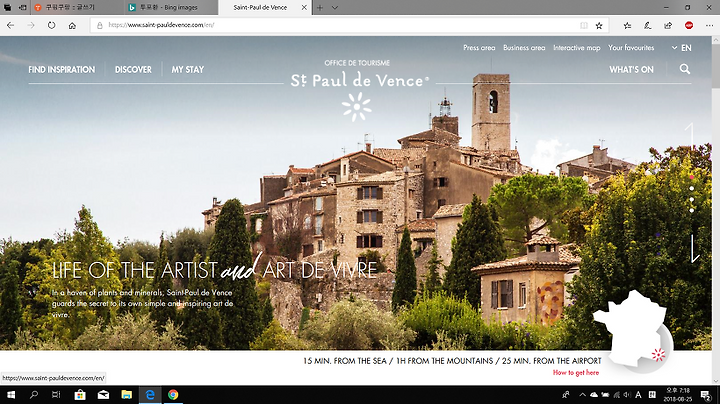
Task: Click the taskbar clock and date
Action: point(678,395)
